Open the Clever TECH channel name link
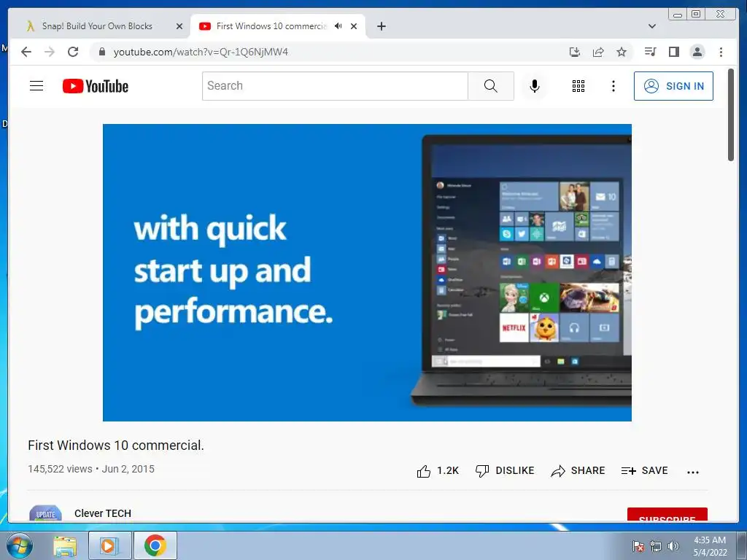Image resolution: width=747 pixels, height=560 pixels. (x=103, y=513)
